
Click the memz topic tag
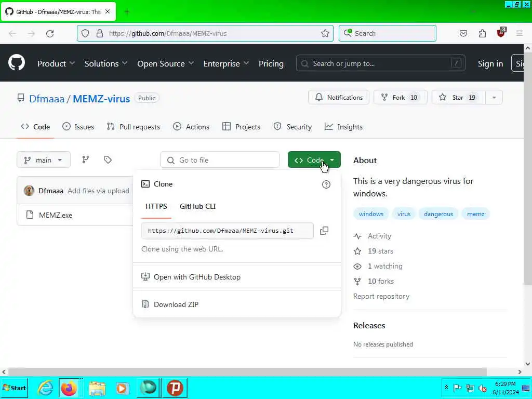[476, 214]
